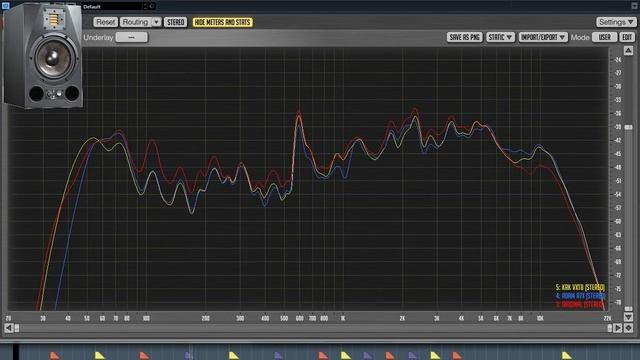Click the 22K frequency axis label
Screen dimensions: 640x360
(x=607, y=318)
